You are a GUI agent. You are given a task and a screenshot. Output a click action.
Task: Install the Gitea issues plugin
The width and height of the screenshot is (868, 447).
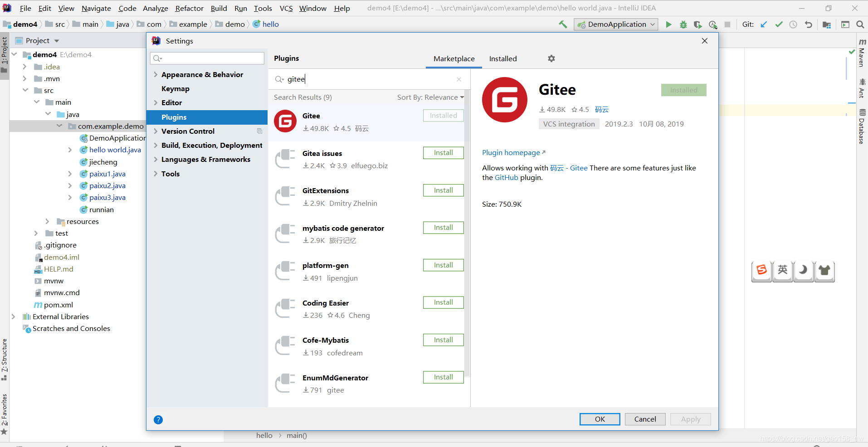pyautogui.click(x=444, y=153)
